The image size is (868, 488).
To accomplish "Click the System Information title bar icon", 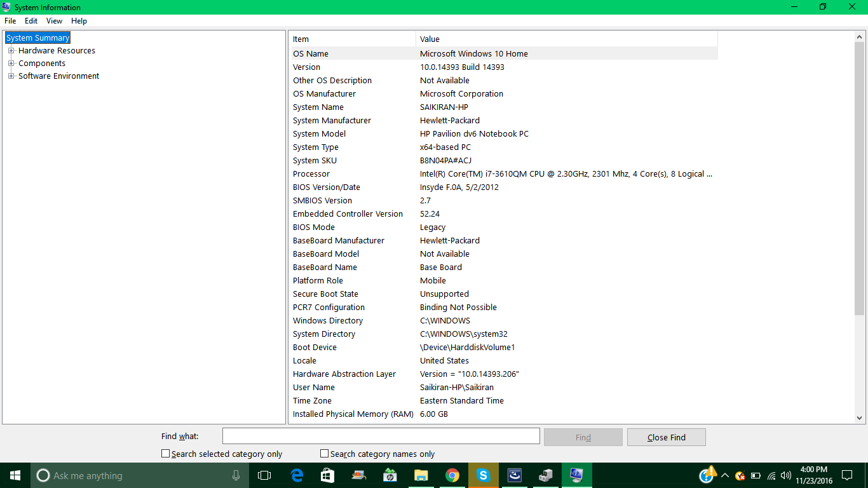I will (7, 7).
